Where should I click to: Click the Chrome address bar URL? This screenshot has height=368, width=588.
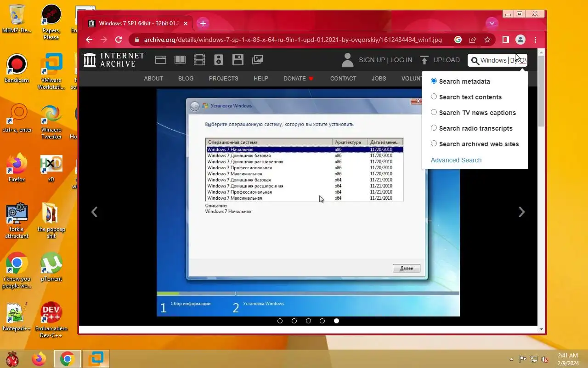coord(293,40)
